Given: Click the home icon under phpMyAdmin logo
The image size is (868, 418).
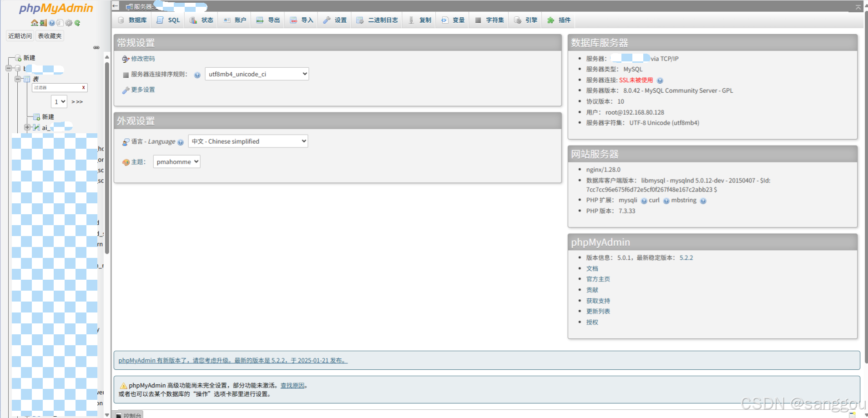Looking at the screenshot, I should 35,23.
